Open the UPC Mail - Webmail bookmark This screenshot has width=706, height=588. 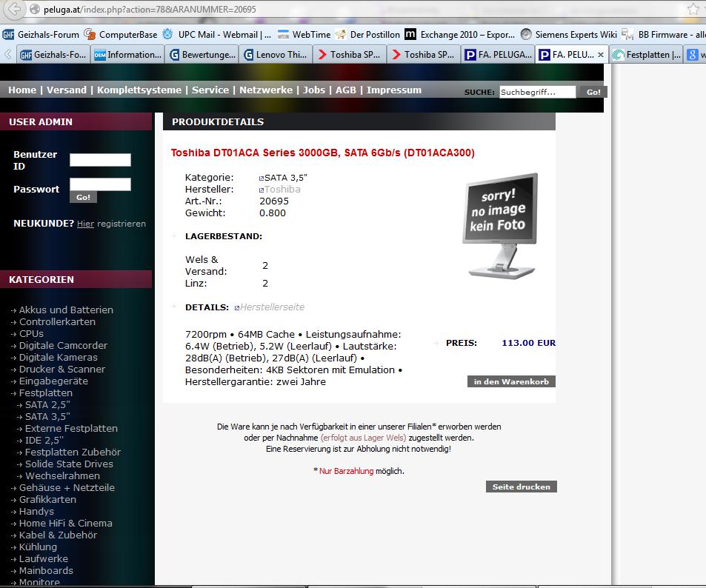217,35
